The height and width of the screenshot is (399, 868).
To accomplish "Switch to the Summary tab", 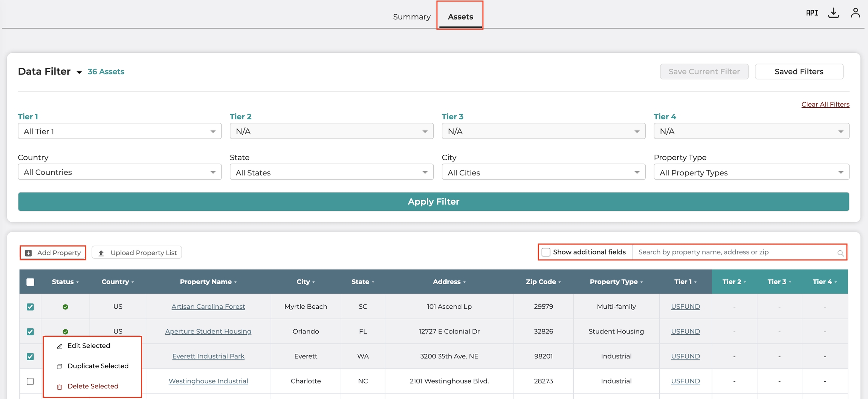I will pos(411,17).
